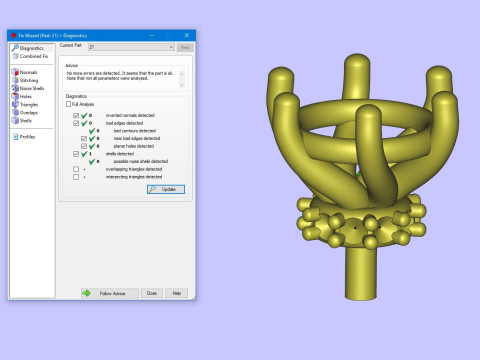Screen dimensions: 480x360
Task: Uncheck shells detected checkbox
Action: coord(76,154)
